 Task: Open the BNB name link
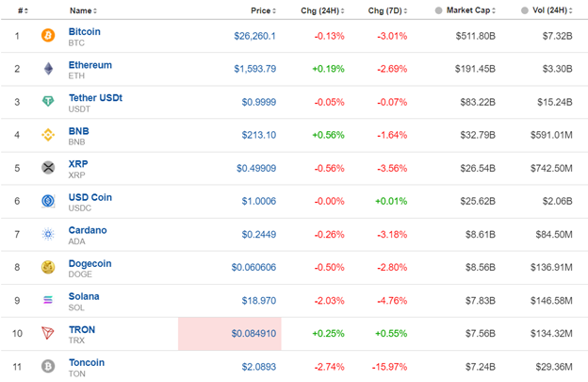click(79, 131)
